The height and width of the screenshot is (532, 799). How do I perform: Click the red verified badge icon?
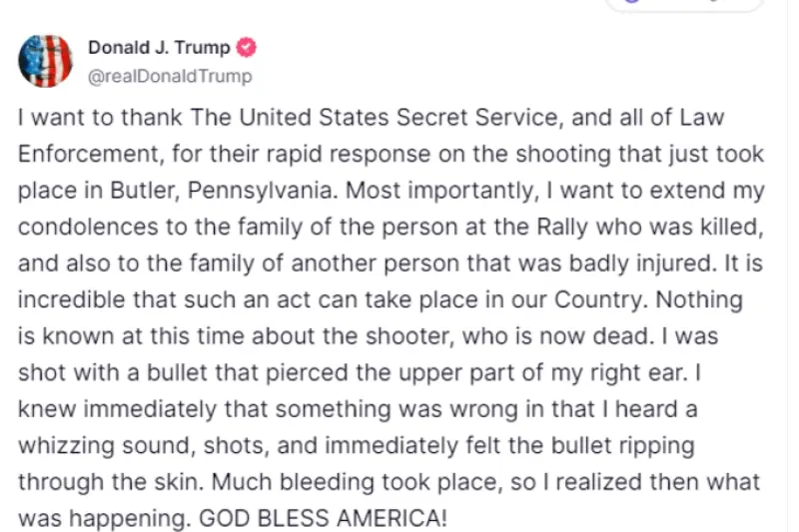(x=245, y=48)
